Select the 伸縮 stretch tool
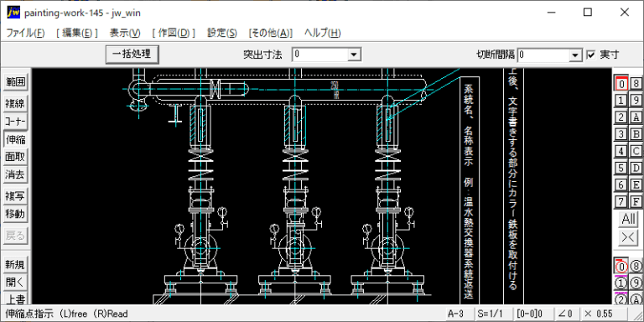The height and width of the screenshot is (322, 644). (15, 140)
